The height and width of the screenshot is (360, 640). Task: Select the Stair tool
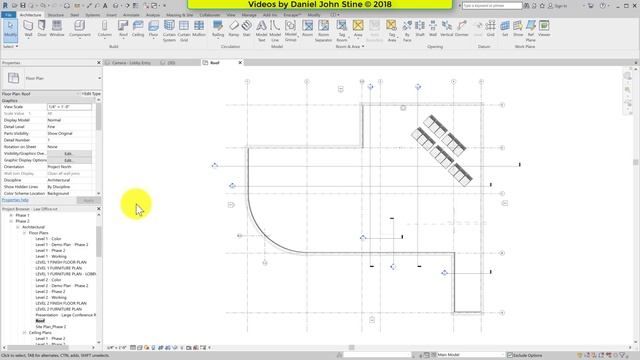(247, 29)
